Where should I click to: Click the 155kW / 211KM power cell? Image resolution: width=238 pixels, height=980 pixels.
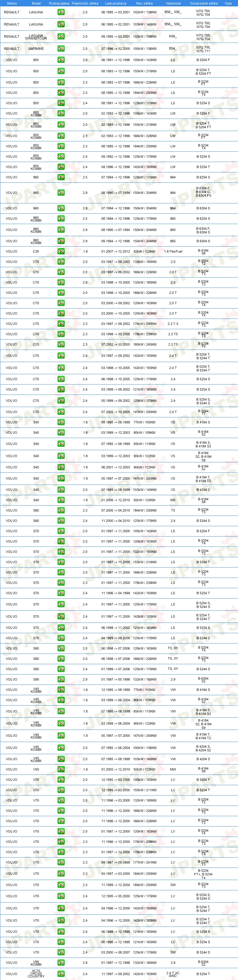click(x=145, y=790)
